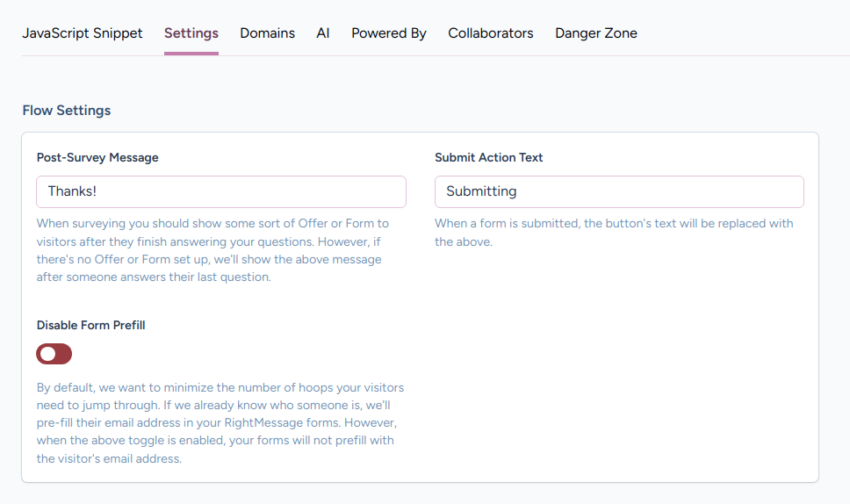Click the 'Flow Settings' section heading

[67, 111]
